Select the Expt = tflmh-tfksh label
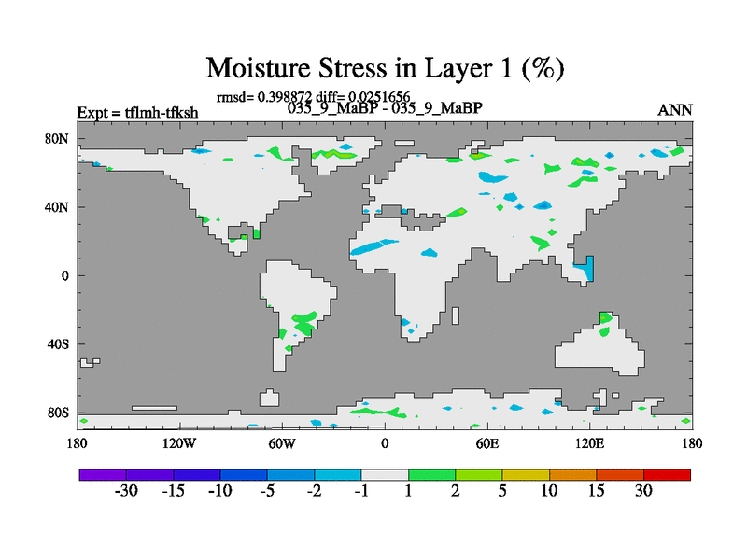The width and height of the screenshot is (747, 560). [x=137, y=113]
